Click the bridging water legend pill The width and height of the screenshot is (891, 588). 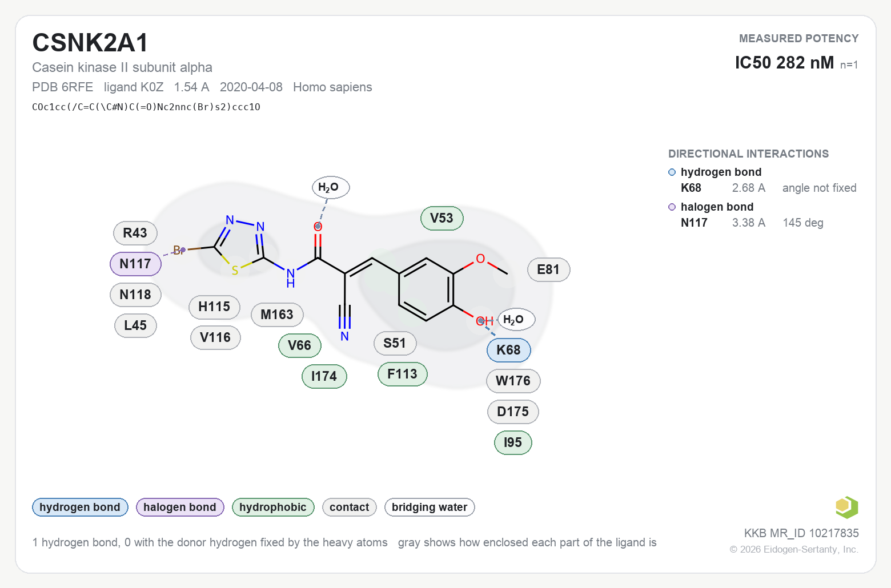[x=430, y=507]
